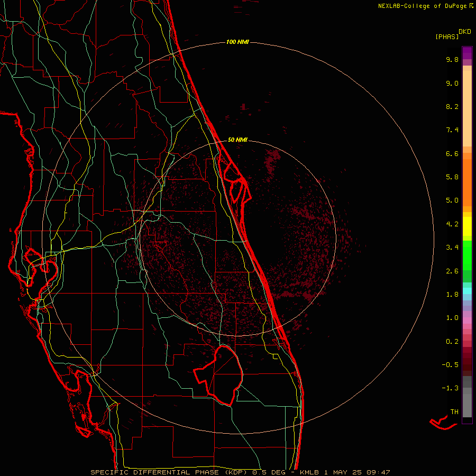Click the 5.0 value on color scale

pyautogui.click(x=452, y=200)
